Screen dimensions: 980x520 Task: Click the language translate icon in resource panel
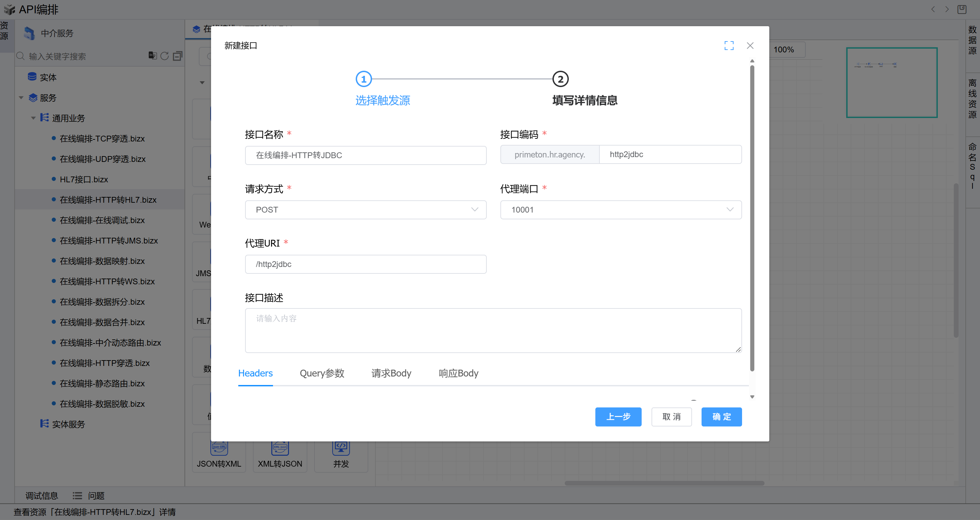point(152,55)
